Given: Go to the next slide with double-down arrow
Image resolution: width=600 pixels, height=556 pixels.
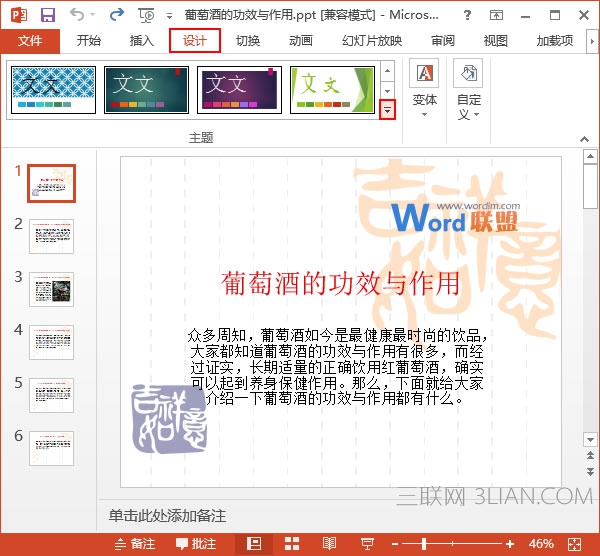Looking at the screenshot, I should coord(590,471).
